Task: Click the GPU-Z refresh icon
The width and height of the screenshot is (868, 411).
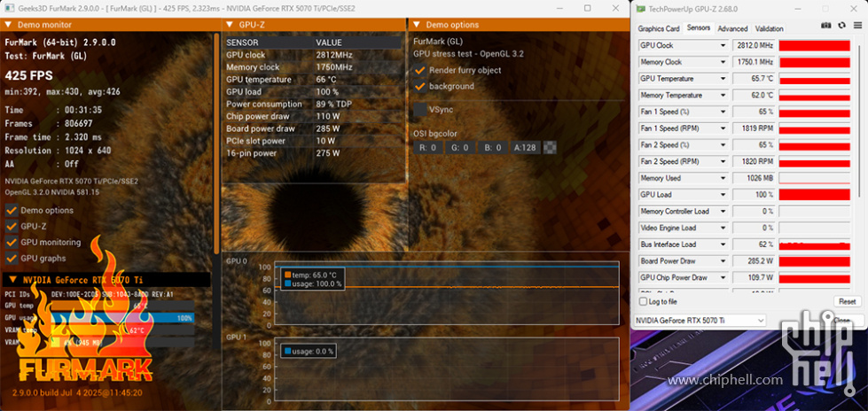Action: (841, 26)
